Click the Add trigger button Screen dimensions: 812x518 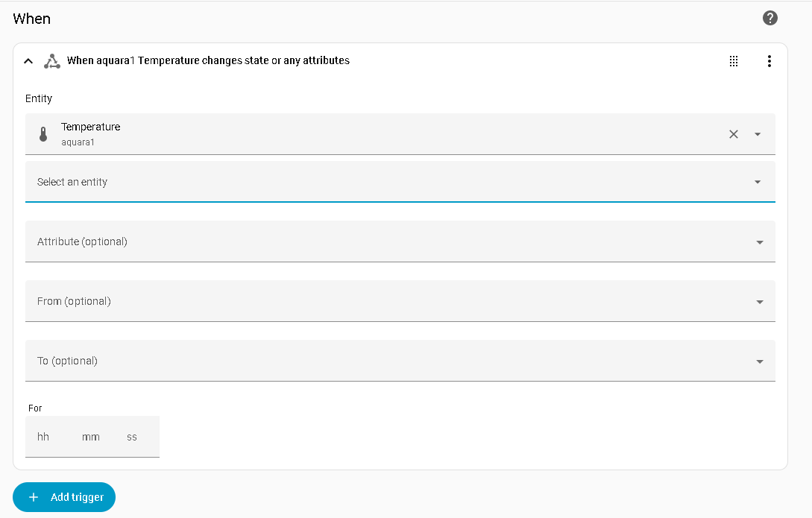click(x=64, y=497)
